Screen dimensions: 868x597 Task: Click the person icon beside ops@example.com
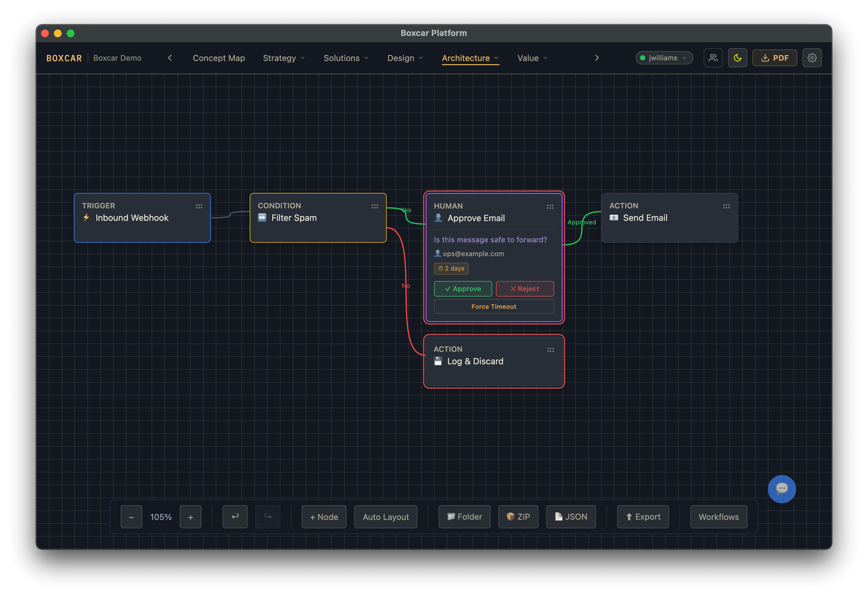tap(437, 253)
